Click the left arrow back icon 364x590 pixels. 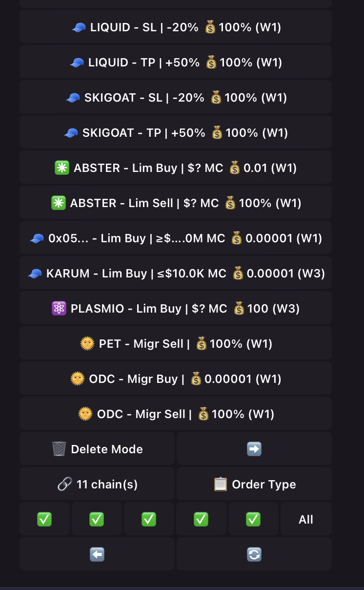[x=97, y=554]
